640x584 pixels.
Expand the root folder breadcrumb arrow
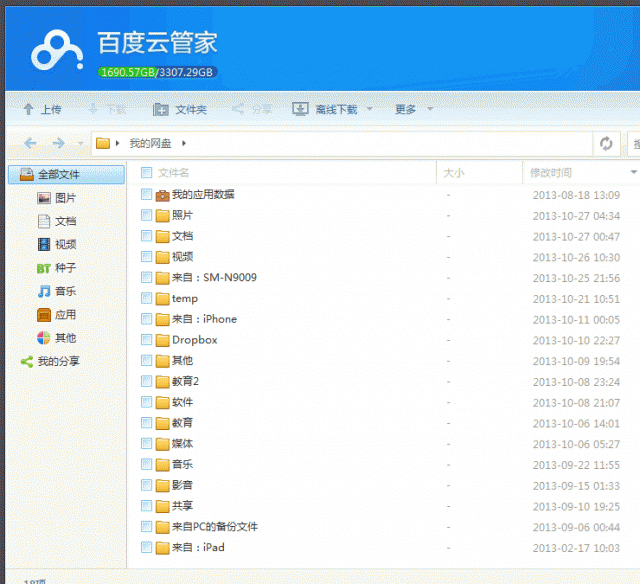tap(118, 143)
